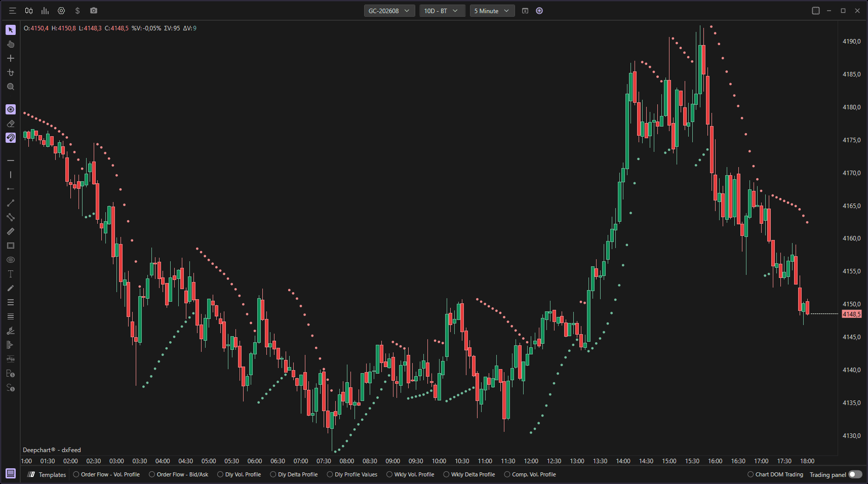Open the hamburger main menu
The image size is (868, 484).
click(x=13, y=11)
